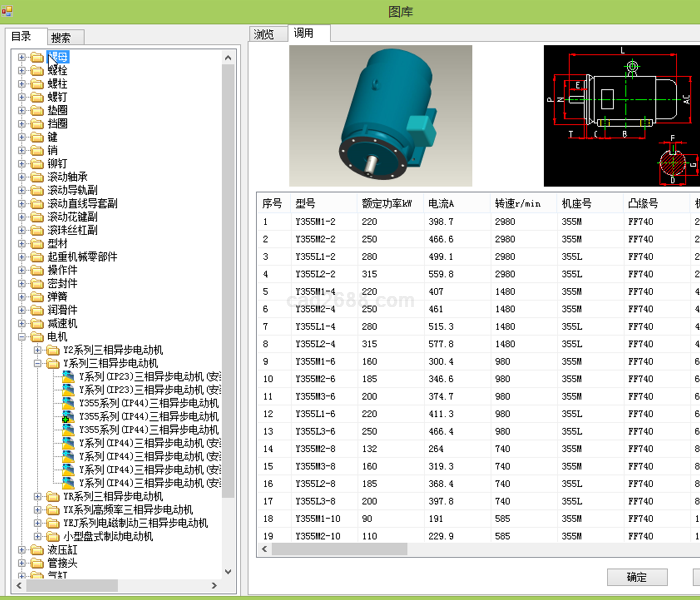Collapse the Y系列三相异步电动机 node
Viewport: 700px width, 600px height.
point(38,364)
